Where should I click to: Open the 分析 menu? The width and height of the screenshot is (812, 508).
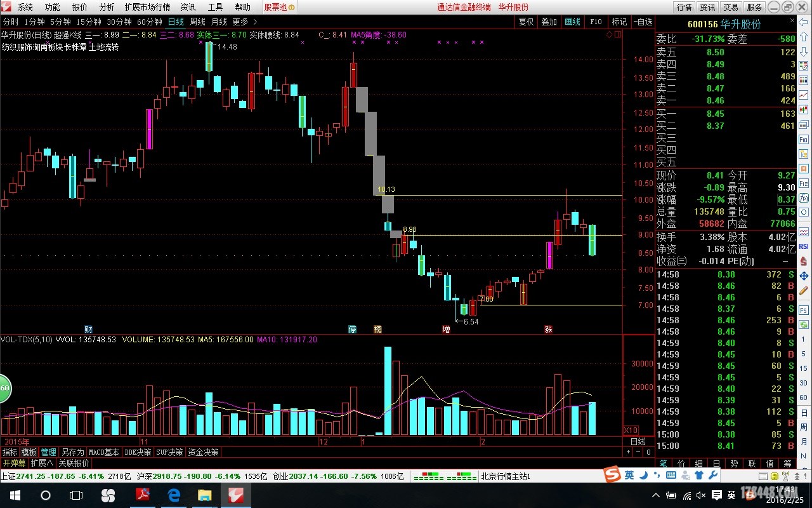coord(107,7)
